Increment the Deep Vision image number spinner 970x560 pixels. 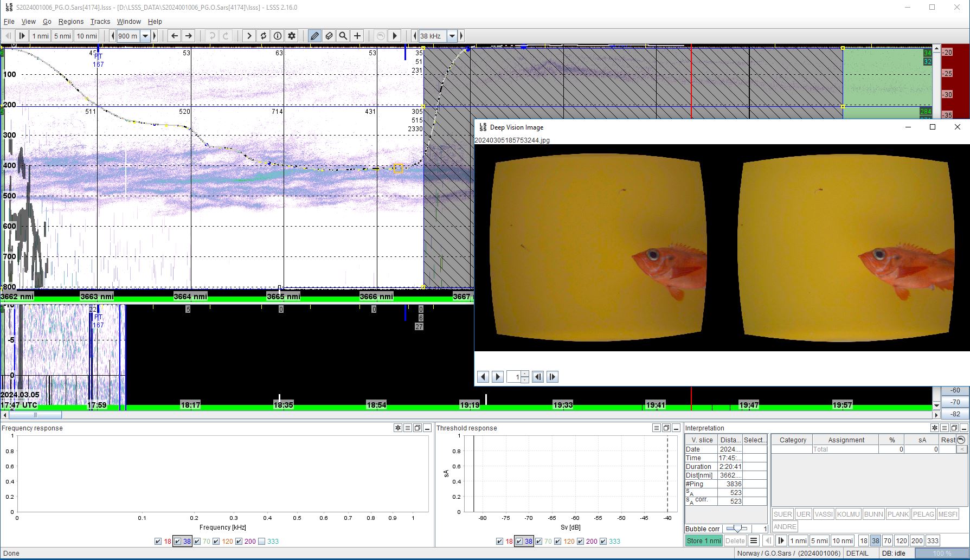tap(525, 374)
